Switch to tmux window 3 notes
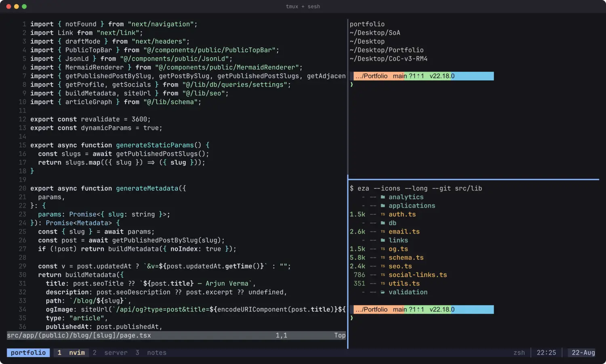This screenshot has height=364, width=606. click(151, 353)
